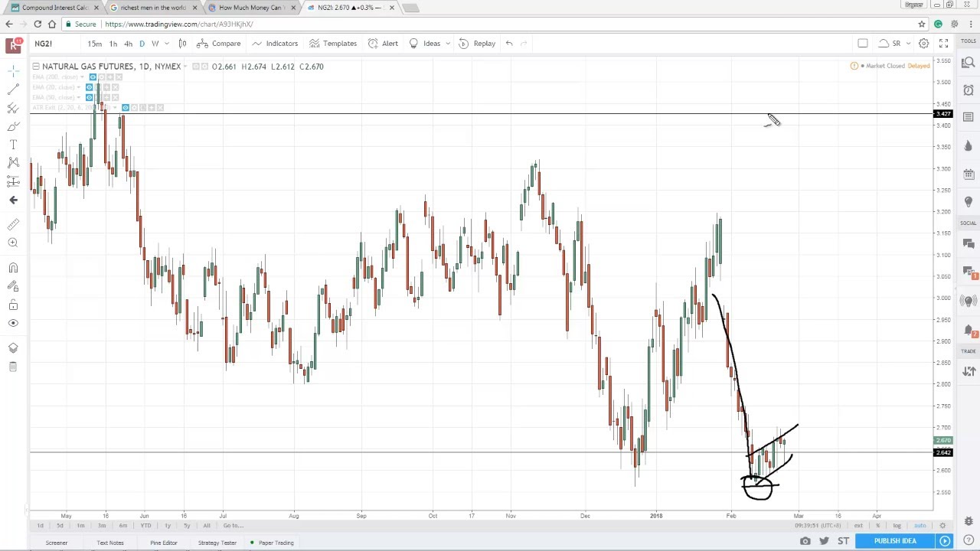The width and height of the screenshot is (980, 551).
Task: Open the hotlists flame panel
Action: (x=969, y=145)
